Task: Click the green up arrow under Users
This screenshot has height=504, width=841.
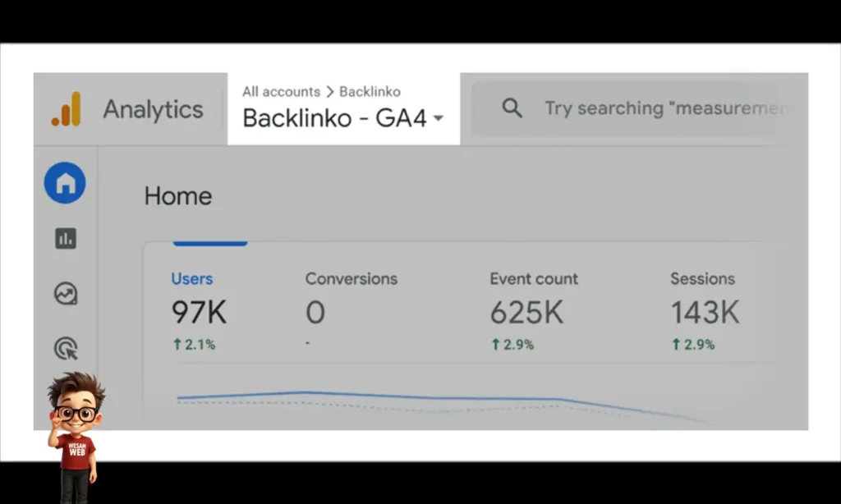Action: click(x=177, y=345)
